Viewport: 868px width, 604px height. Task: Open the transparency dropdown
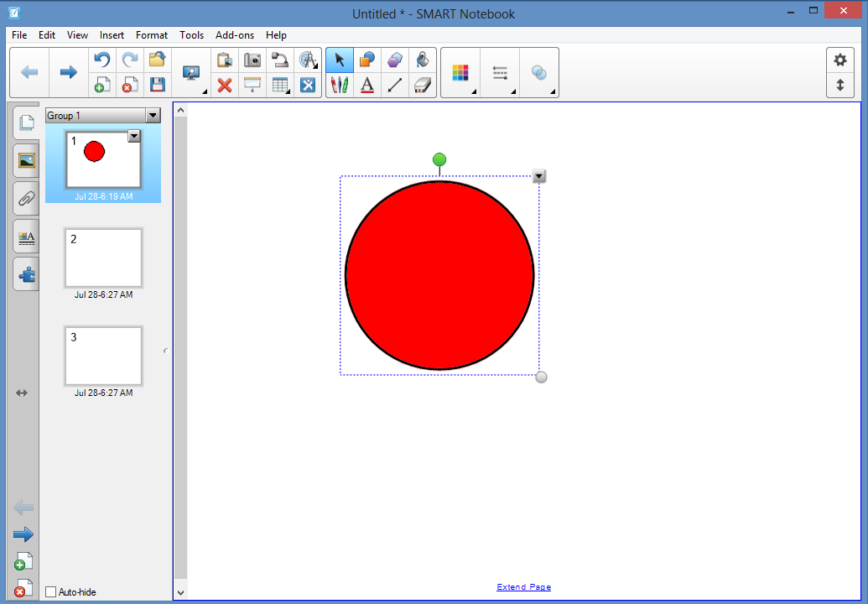(x=539, y=72)
